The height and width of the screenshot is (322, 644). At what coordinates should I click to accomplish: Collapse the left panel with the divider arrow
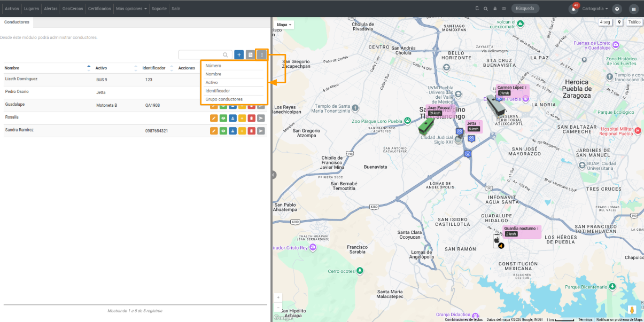click(274, 175)
